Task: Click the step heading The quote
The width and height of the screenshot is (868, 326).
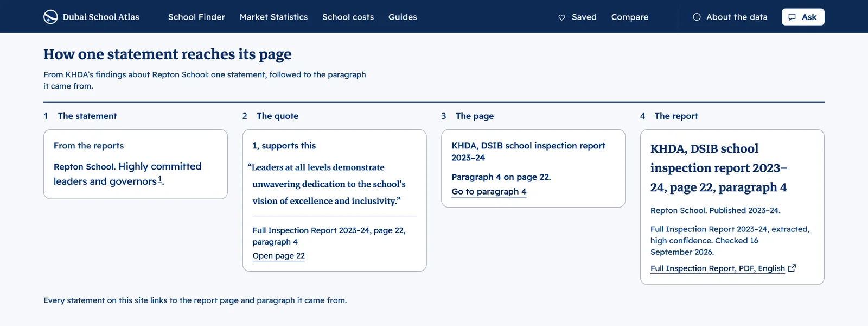Action: tap(278, 116)
